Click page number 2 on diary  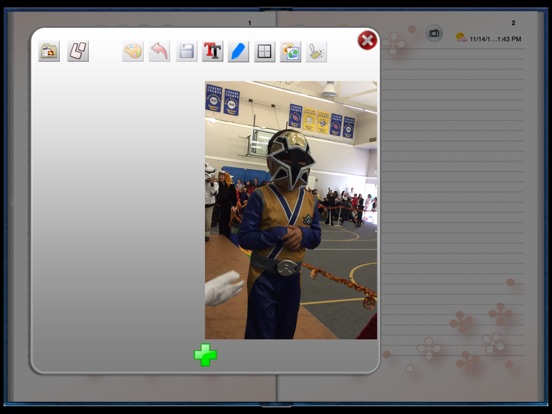(513, 23)
